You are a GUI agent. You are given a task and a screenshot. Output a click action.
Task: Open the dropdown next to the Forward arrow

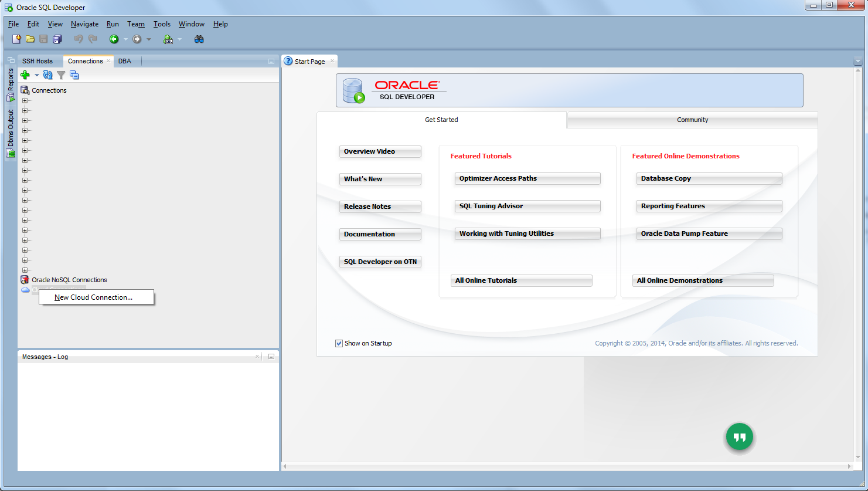click(x=149, y=39)
